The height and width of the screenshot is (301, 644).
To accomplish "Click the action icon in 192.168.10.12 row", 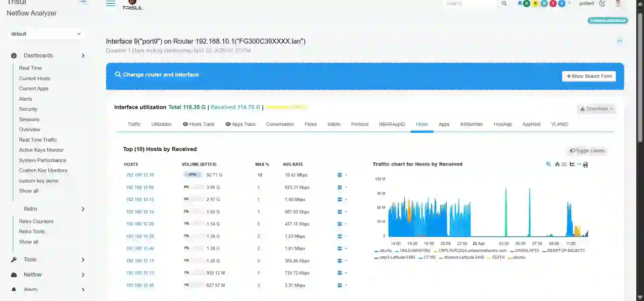I will coord(340,199).
